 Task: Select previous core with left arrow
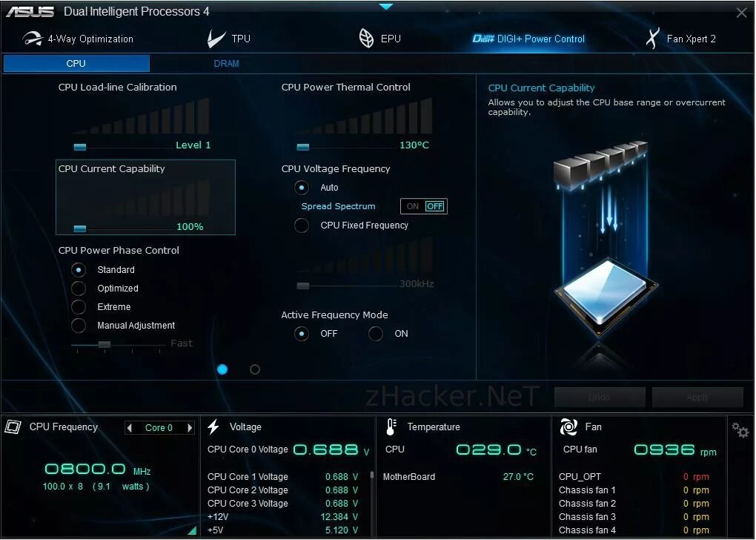click(129, 427)
